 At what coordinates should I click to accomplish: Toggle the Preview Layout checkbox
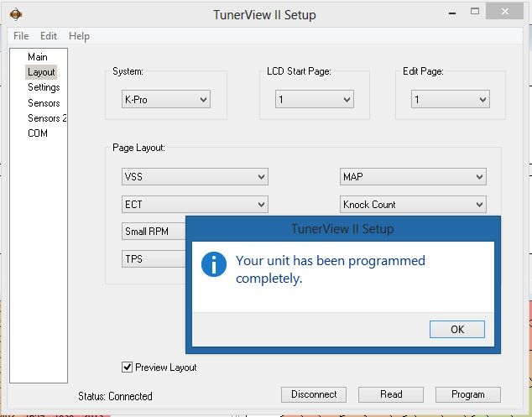click(127, 367)
